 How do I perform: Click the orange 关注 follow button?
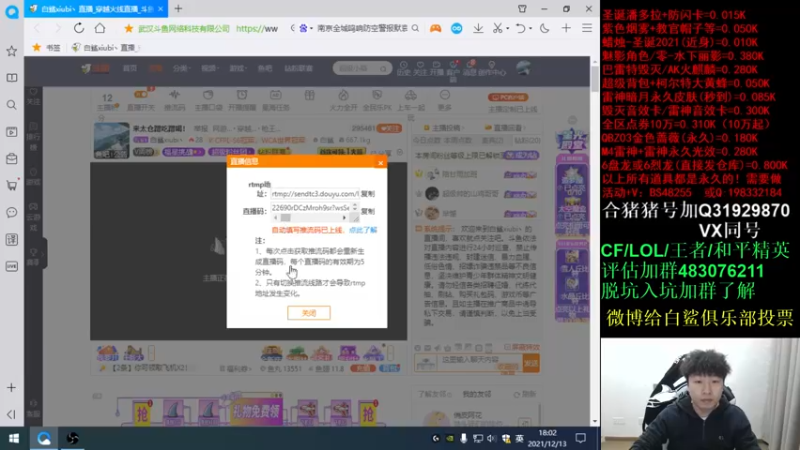pos(389,129)
